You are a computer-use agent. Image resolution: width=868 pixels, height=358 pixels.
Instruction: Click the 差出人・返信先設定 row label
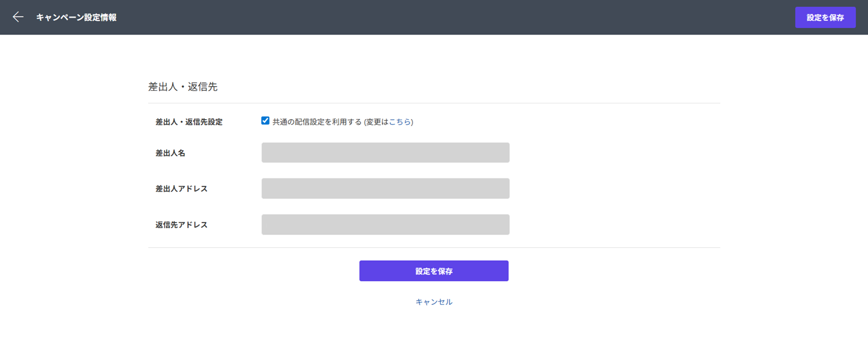point(189,122)
